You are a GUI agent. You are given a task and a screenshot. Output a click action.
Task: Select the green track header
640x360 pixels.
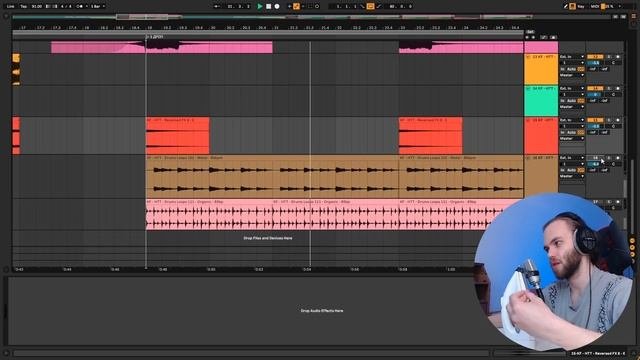541,101
